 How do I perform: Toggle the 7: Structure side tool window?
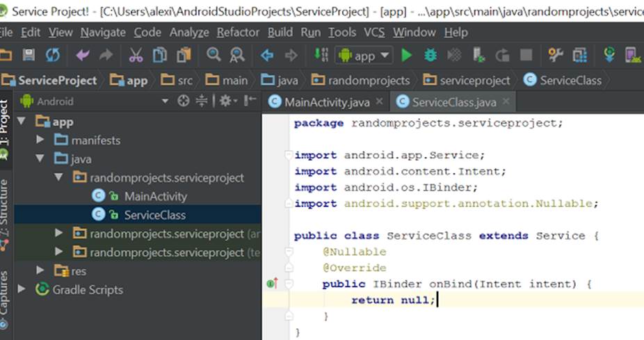coord(4,214)
